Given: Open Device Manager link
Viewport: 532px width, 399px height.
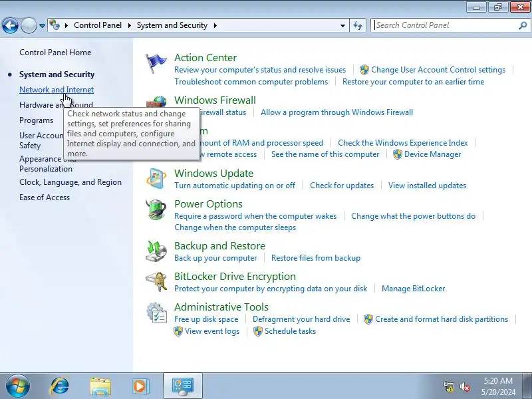Looking at the screenshot, I should point(433,154).
